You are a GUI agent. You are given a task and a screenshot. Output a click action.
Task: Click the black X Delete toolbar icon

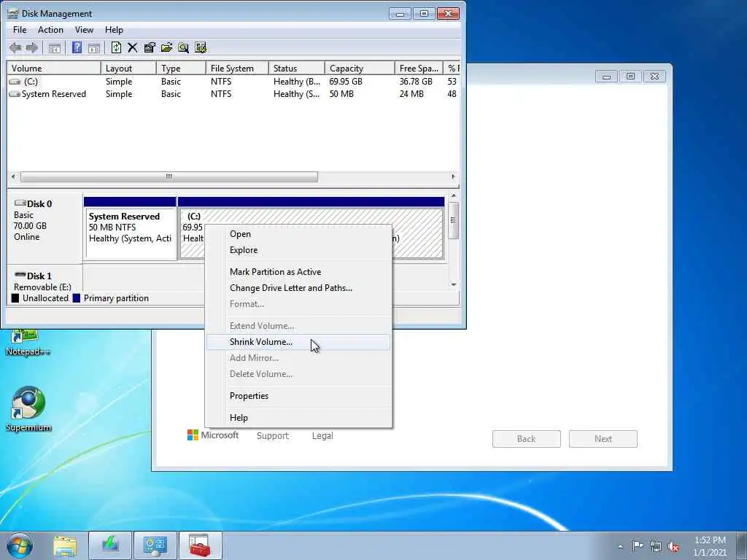(133, 47)
